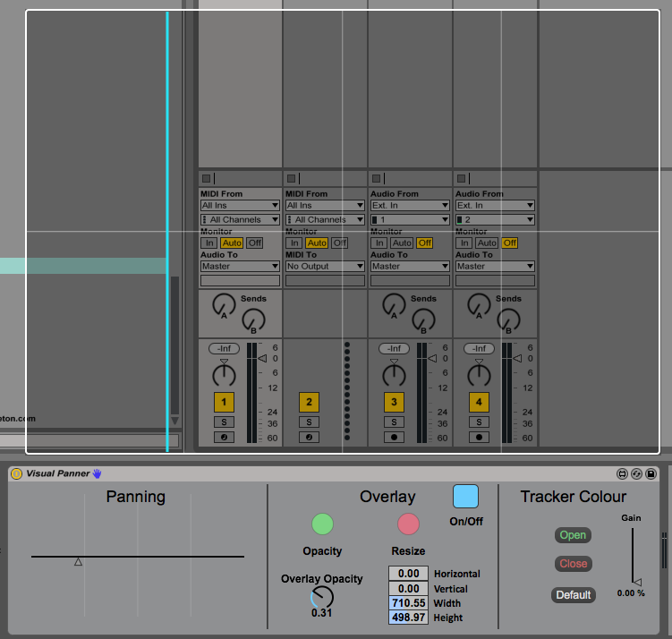The image size is (672, 639).
Task: Toggle the Visual Panner device activator
Action: tap(16, 473)
